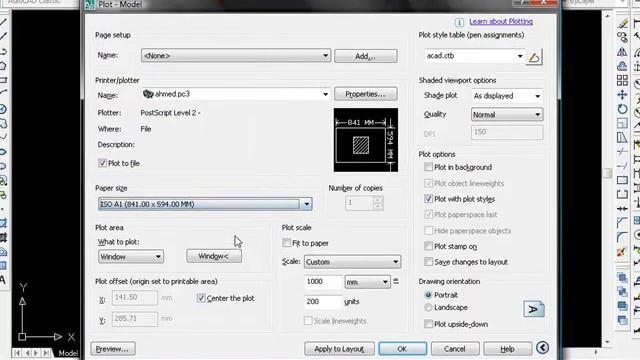Screen dimensions: 640x360
Task: Toggle Plot with plot styles
Action: (x=428, y=199)
